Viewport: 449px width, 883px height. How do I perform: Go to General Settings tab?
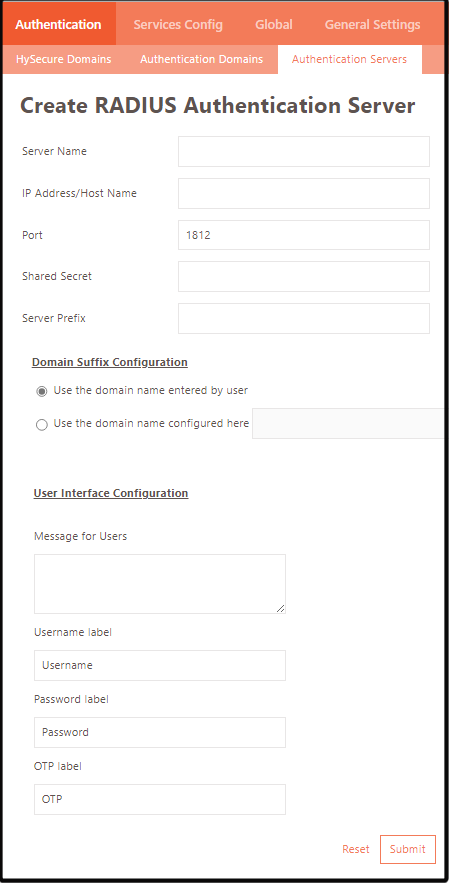[x=372, y=24]
